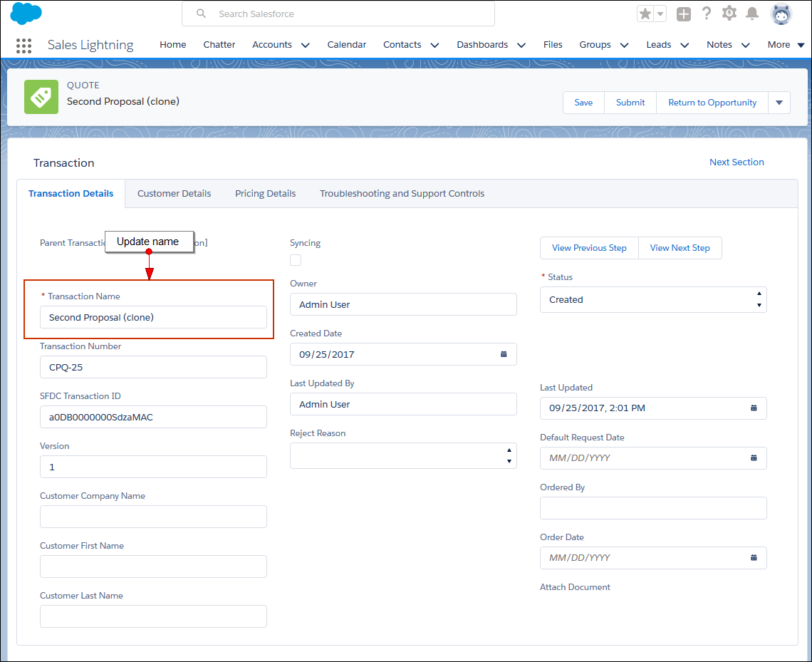Click the user profile avatar
The width and height of the screenshot is (812, 662).
click(x=781, y=14)
